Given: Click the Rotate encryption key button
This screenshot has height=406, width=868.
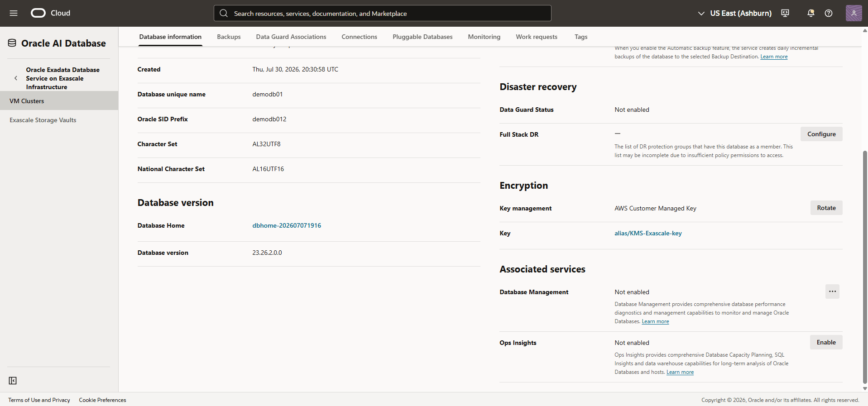Looking at the screenshot, I should point(826,208).
